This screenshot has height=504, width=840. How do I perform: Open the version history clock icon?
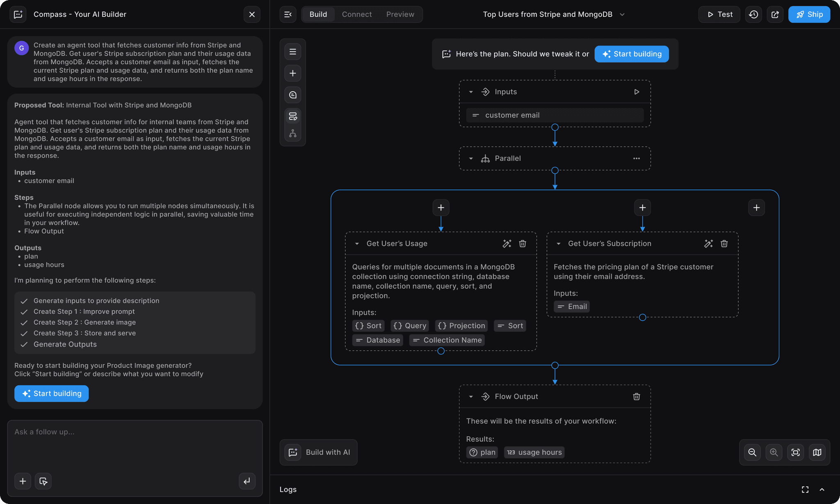[x=753, y=15]
